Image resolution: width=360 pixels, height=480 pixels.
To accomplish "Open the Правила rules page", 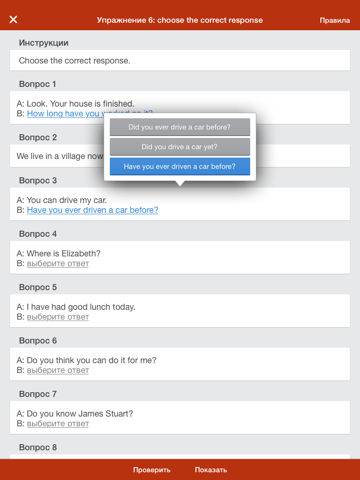I will pos(335,20).
